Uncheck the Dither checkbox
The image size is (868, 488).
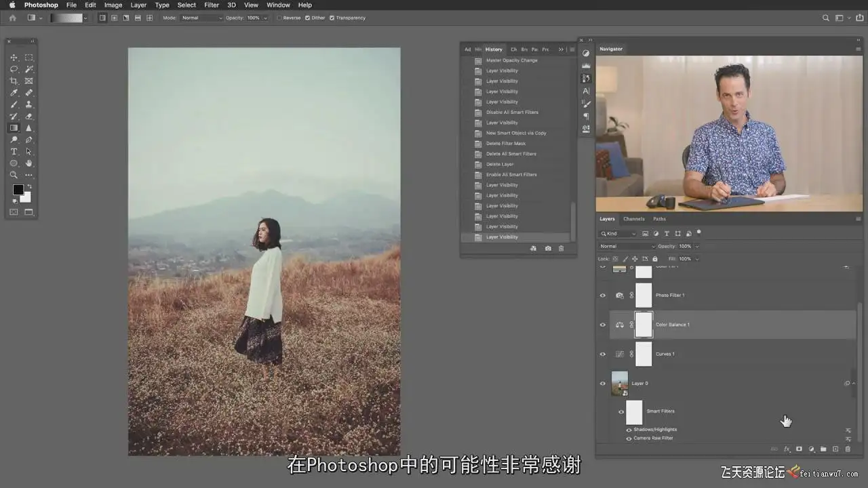[307, 18]
